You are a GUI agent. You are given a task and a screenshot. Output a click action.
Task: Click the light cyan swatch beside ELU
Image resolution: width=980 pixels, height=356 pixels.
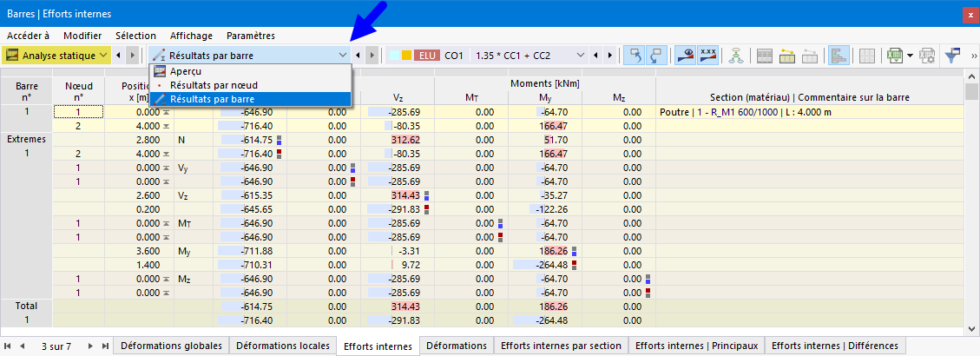[x=394, y=55]
